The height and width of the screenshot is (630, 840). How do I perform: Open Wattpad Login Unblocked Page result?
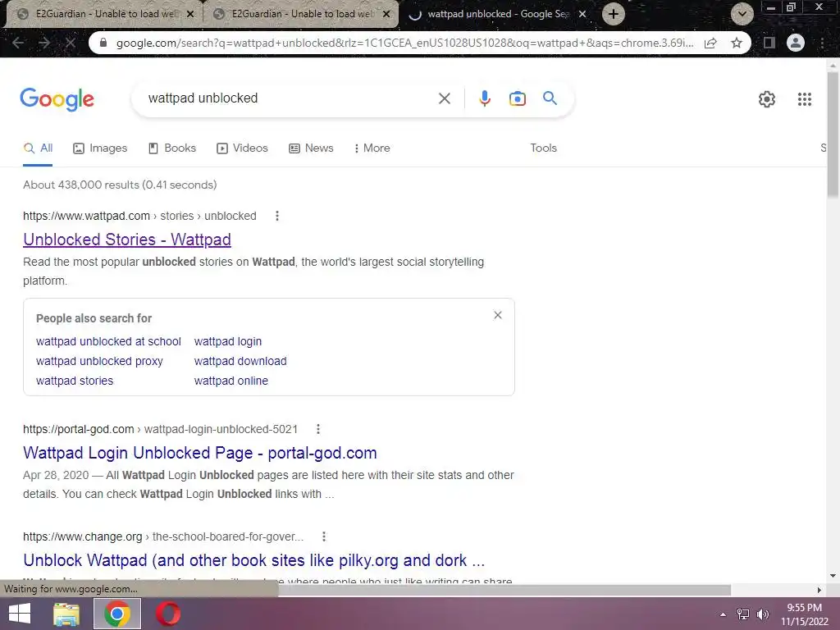click(200, 453)
